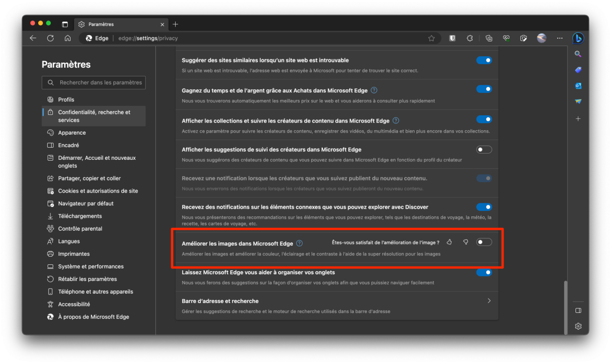This screenshot has height=364, width=611.
Task: Toggle organiser vos onglets switch
Action: [484, 272]
